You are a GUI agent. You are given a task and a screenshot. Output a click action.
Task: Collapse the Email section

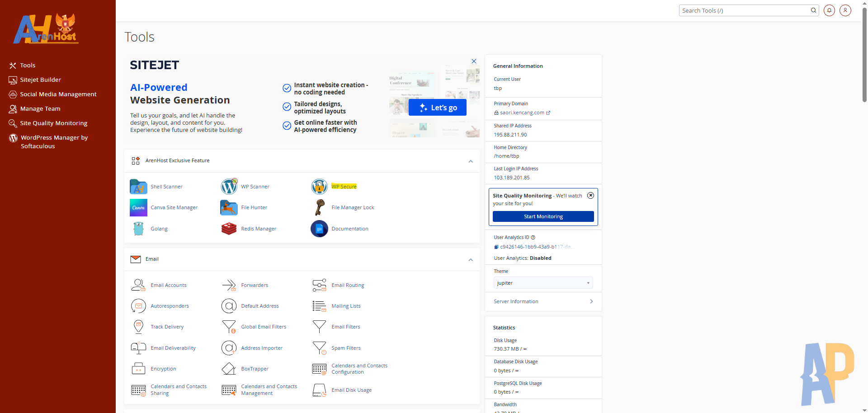tap(471, 260)
